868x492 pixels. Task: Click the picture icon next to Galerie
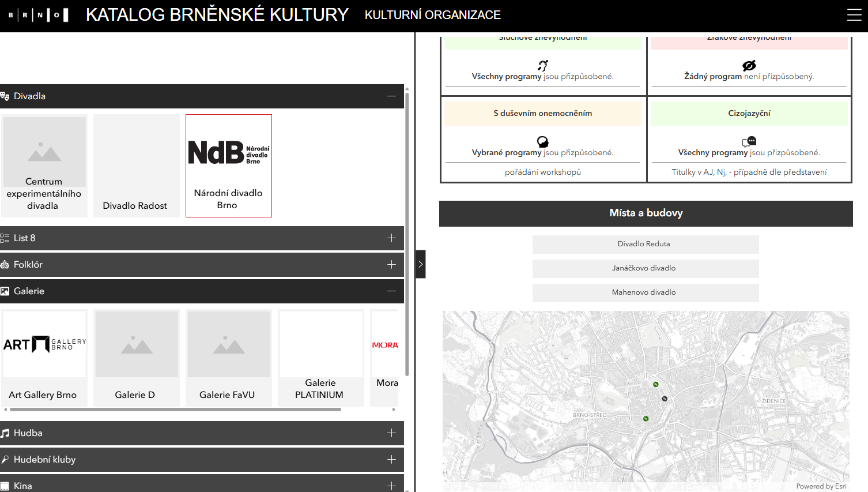tap(6, 291)
